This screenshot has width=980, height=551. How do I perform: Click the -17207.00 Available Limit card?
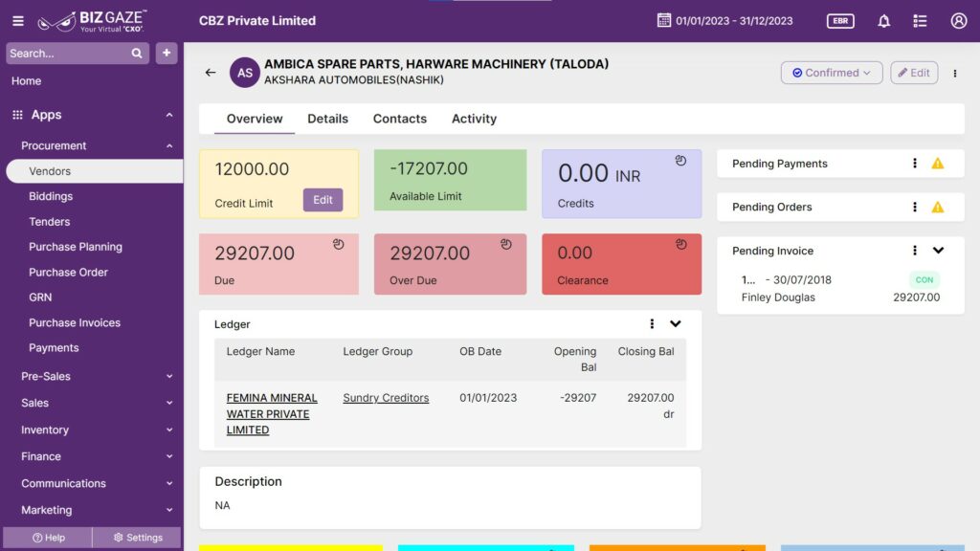click(x=450, y=180)
